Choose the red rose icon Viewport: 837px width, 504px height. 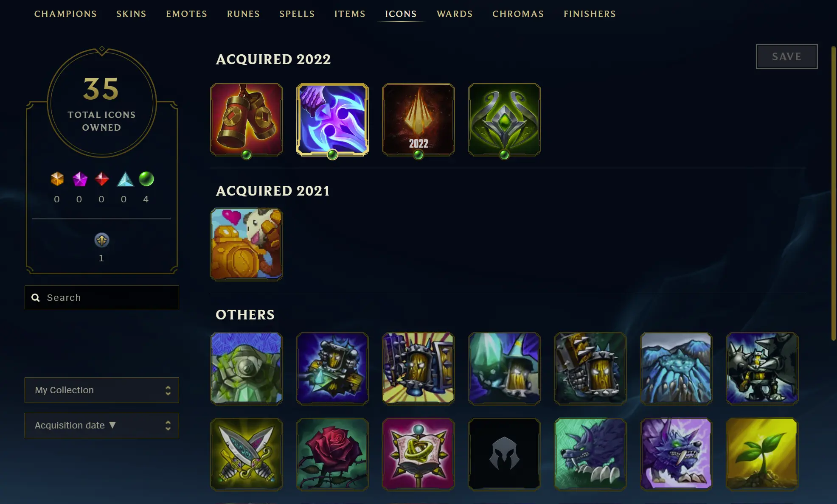click(332, 454)
